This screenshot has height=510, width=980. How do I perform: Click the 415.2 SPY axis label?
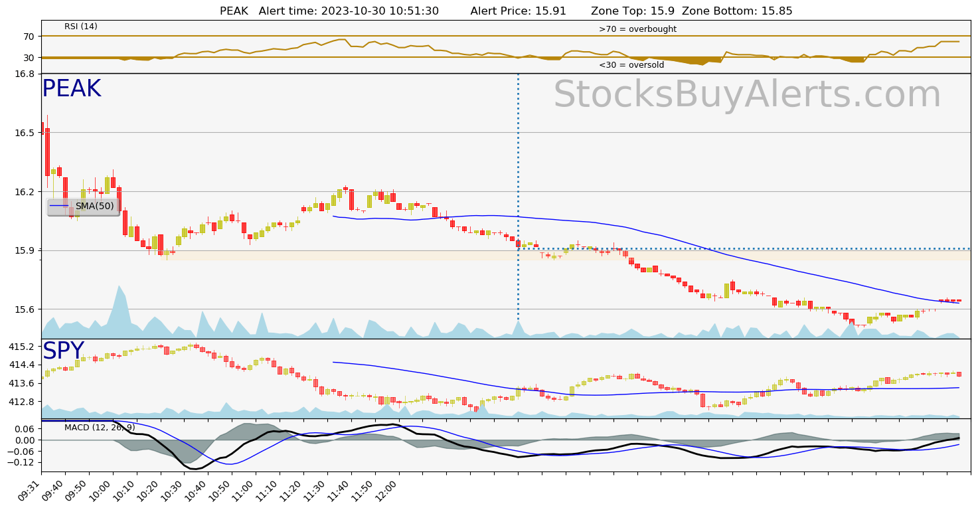point(22,347)
